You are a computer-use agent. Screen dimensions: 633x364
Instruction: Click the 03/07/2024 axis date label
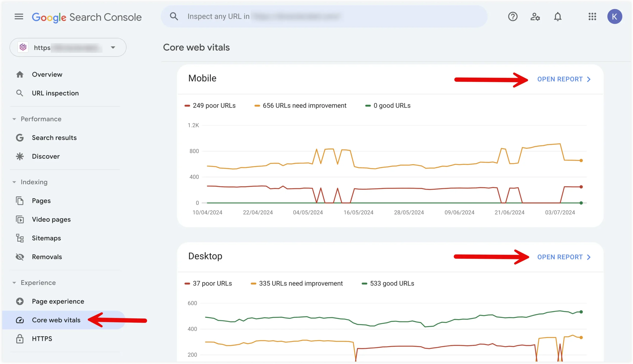point(560,213)
